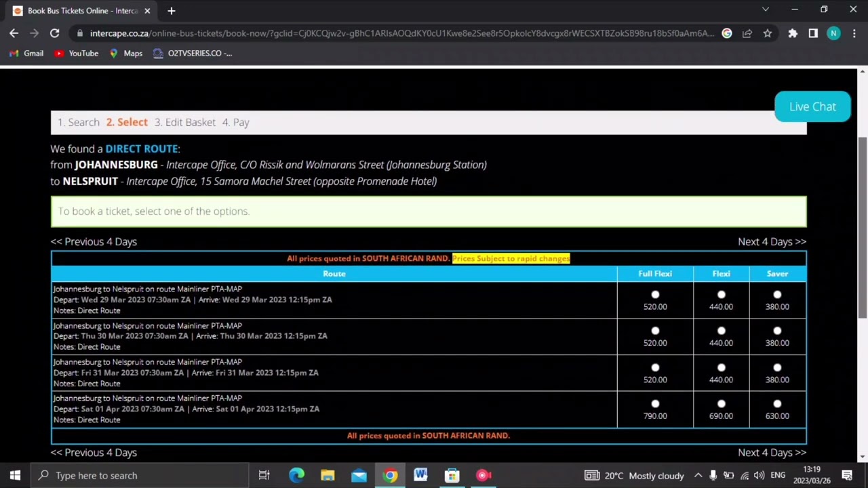Show hidden system tray icons
The image size is (868, 488).
tap(698, 475)
